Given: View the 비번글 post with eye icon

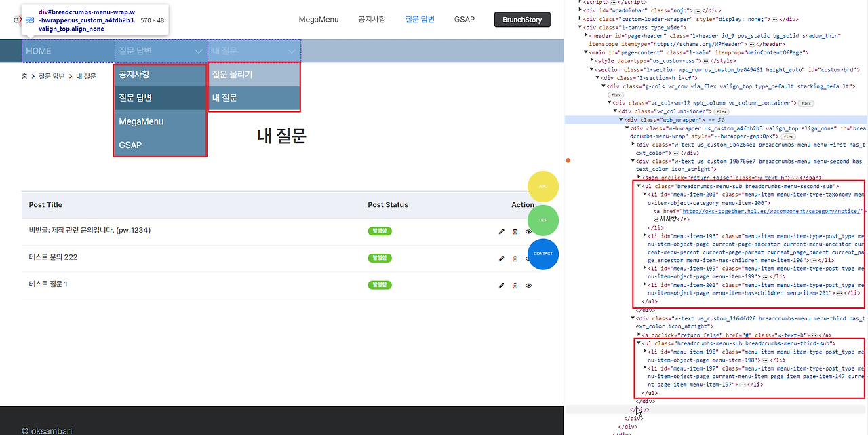Looking at the screenshot, I should tap(529, 231).
